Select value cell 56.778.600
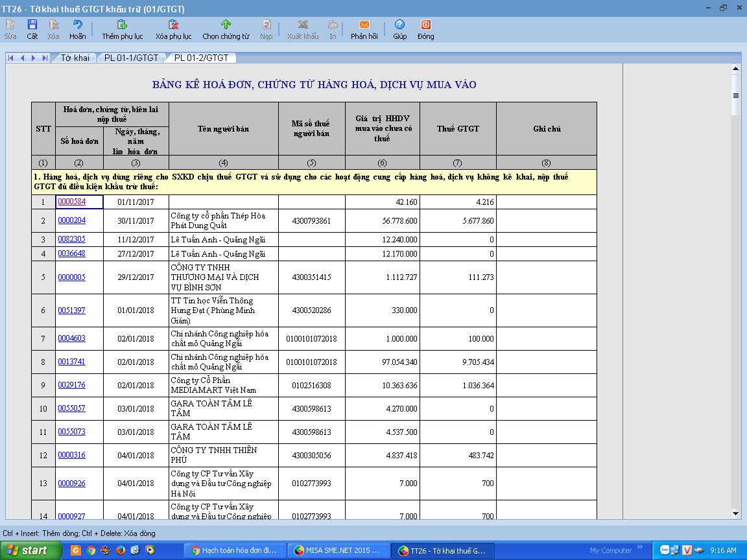This screenshot has height=560, width=747. [383, 220]
